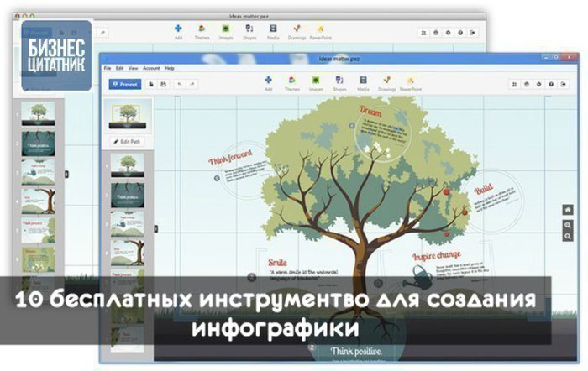Screen dimensions: 588x371
Task: Select the Shapes tool in front window
Action: click(x=339, y=81)
